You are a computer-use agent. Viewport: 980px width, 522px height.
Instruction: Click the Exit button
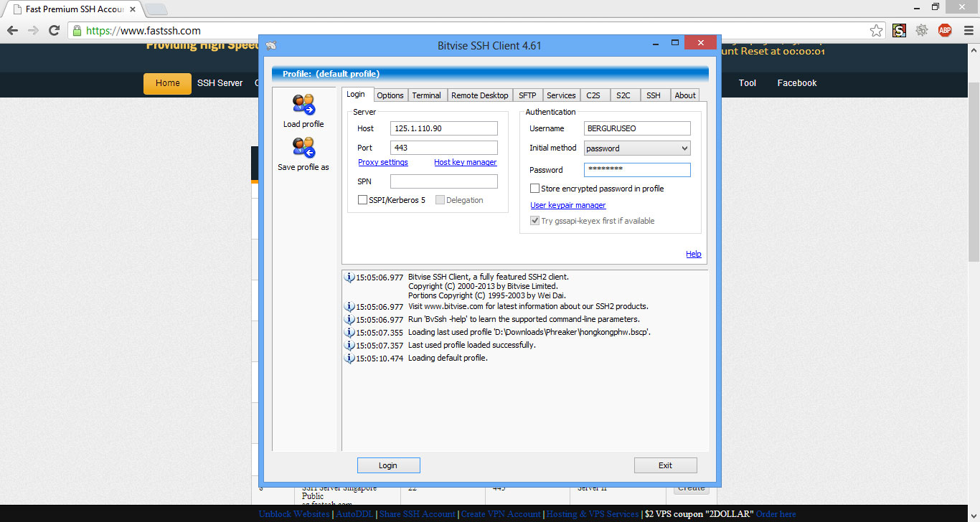665,465
